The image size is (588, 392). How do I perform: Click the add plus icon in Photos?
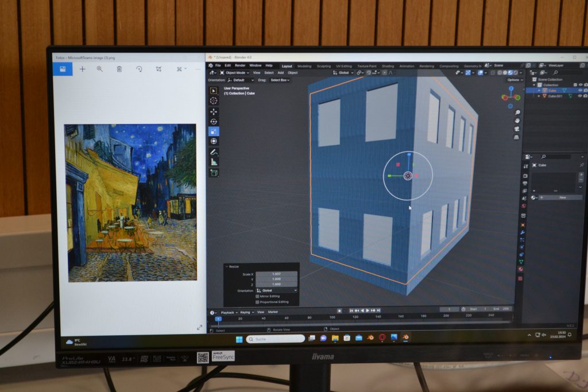(x=83, y=69)
